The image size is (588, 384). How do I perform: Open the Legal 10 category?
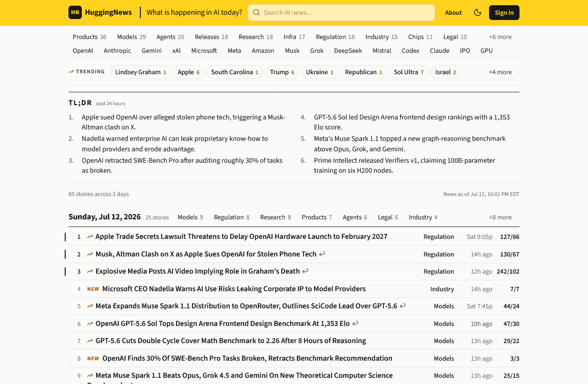(x=455, y=37)
